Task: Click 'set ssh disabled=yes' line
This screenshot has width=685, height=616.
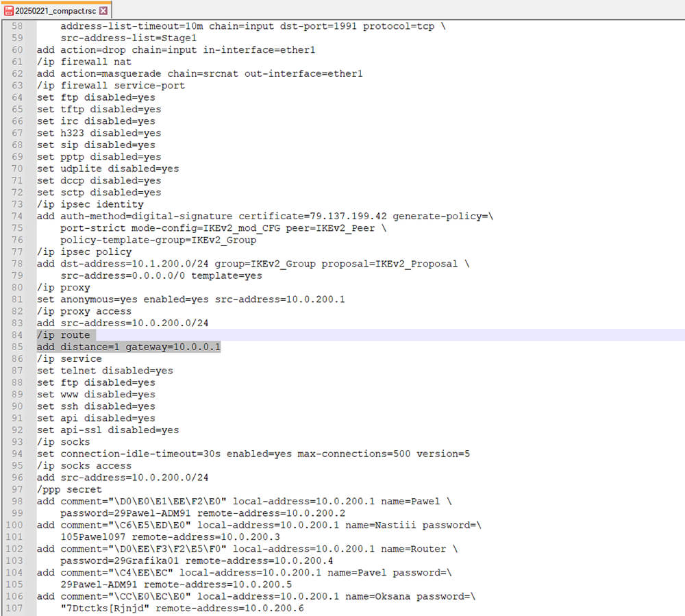Action: point(96,406)
